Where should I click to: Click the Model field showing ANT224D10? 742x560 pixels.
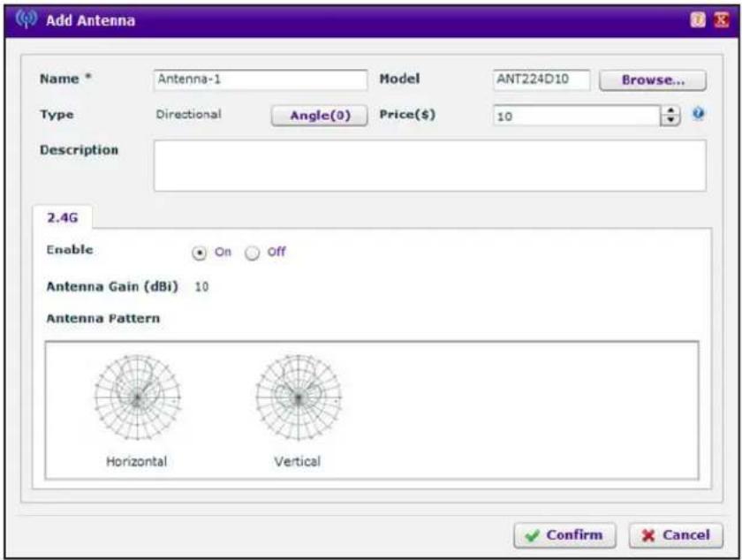pos(541,79)
